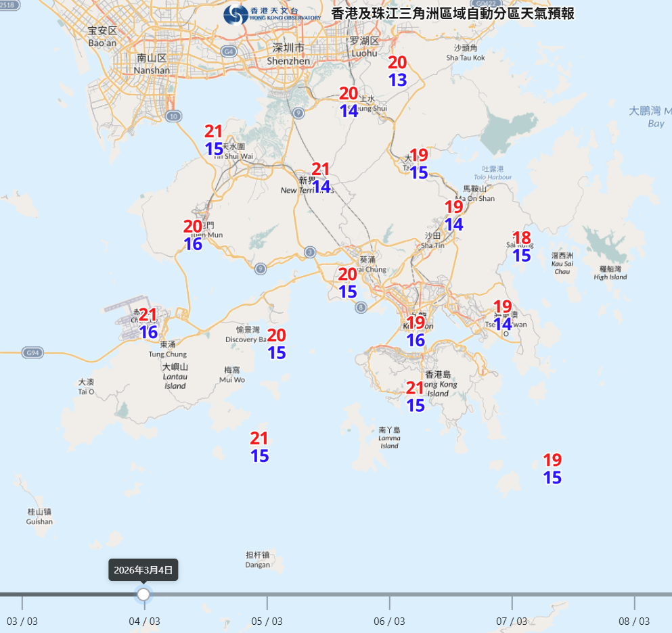
Task: Select 03 / 03 date marker
Action: click(x=22, y=621)
